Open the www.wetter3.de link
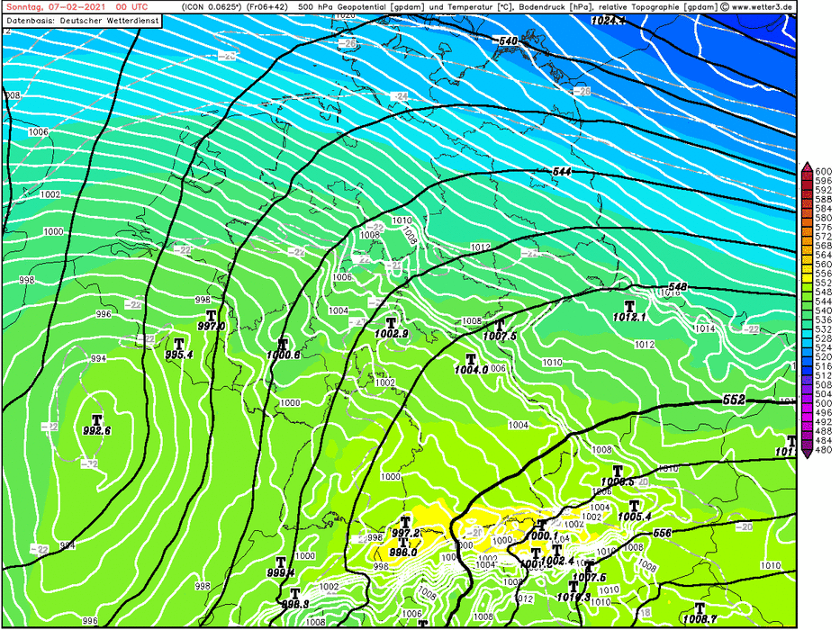This screenshot has width=840, height=630. coord(758,6)
